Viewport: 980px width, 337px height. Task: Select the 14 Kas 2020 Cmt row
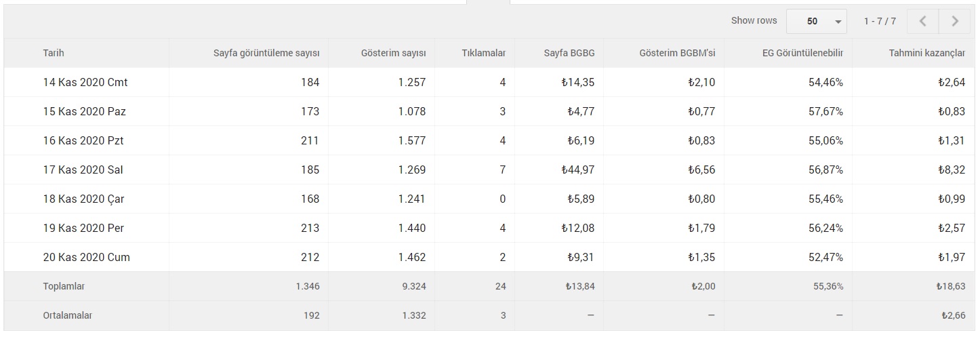(x=490, y=82)
